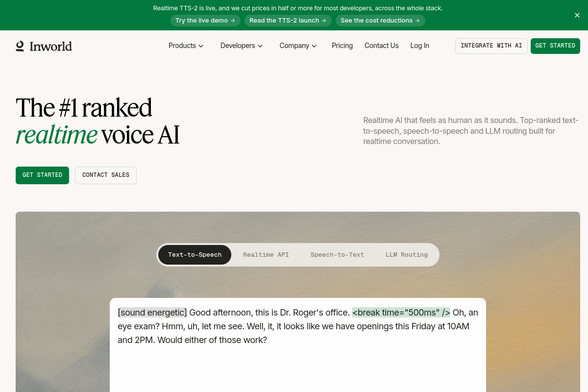Go to the Pricing page
The image size is (588, 392).
click(342, 46)
